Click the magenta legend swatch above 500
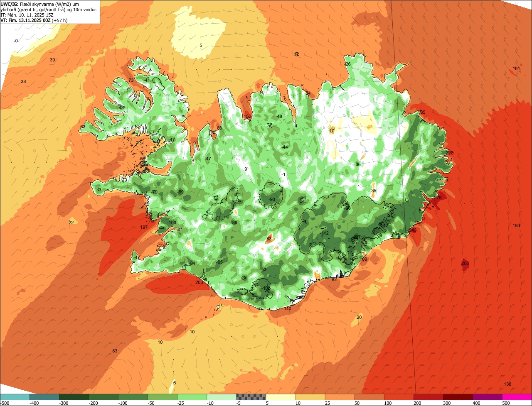Image resolution: width=532 pixels, height=406 pixels. coord(517,397)
